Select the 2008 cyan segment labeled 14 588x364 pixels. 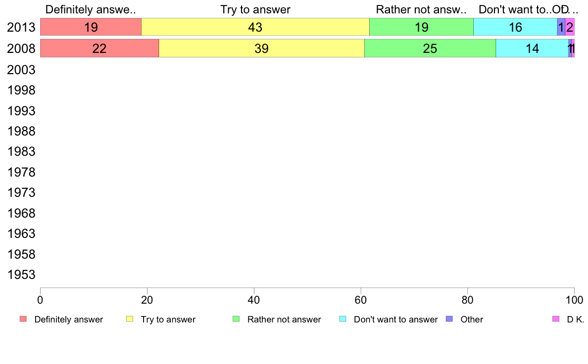pyautogui.click(x=532, y=48)
